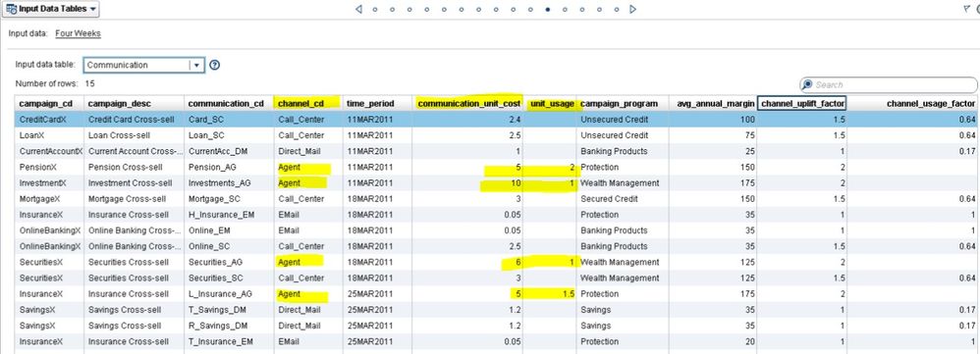Click Mortgage Cross-sell description cell
The width and height of the screenshot is (980, 354).
click(x=134, y=198)
